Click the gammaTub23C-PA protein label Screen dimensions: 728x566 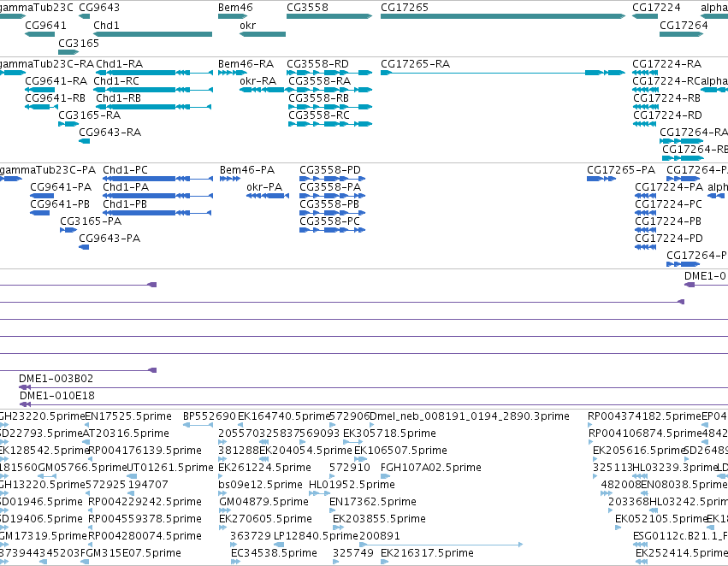click(48, 170)
